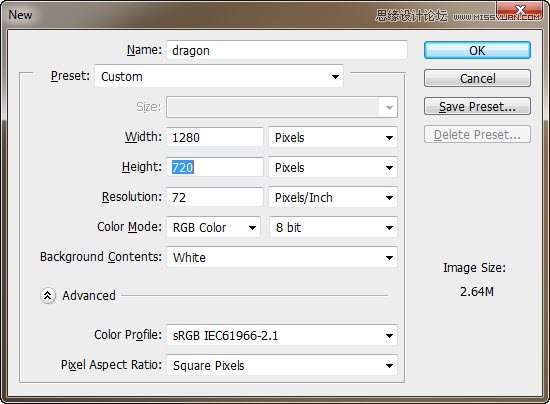Viewport: 550px width, 404px height.
Task: Open the Pixels/Inch resolution units dropdown
Action: pos(333,197)
